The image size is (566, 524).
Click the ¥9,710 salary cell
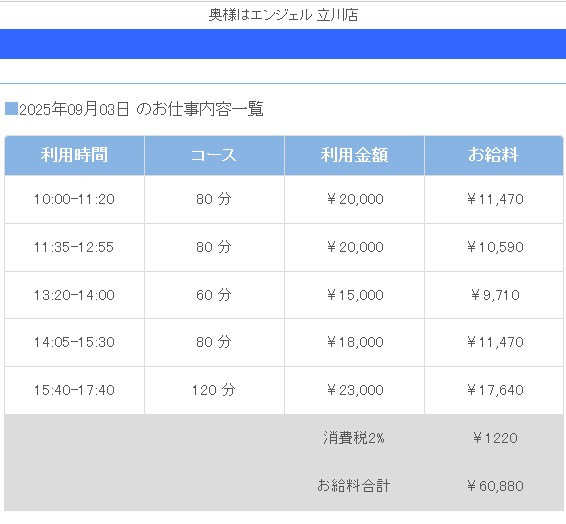coord(494,295)
